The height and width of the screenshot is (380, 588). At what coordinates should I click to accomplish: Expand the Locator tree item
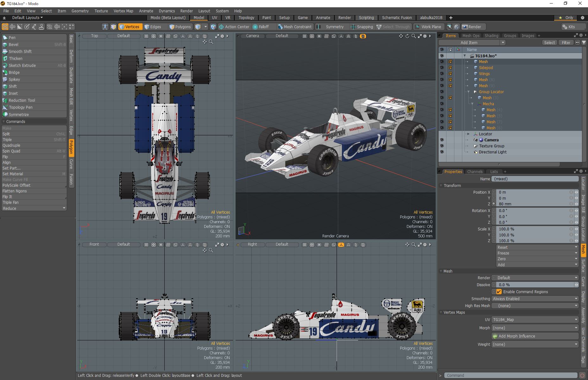pos(469,134)
